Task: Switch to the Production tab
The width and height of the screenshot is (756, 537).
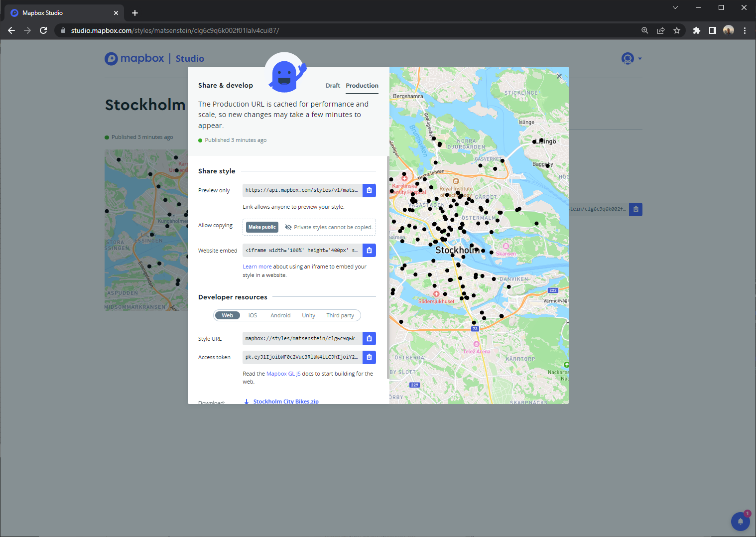Action: [x=362, y=86]
